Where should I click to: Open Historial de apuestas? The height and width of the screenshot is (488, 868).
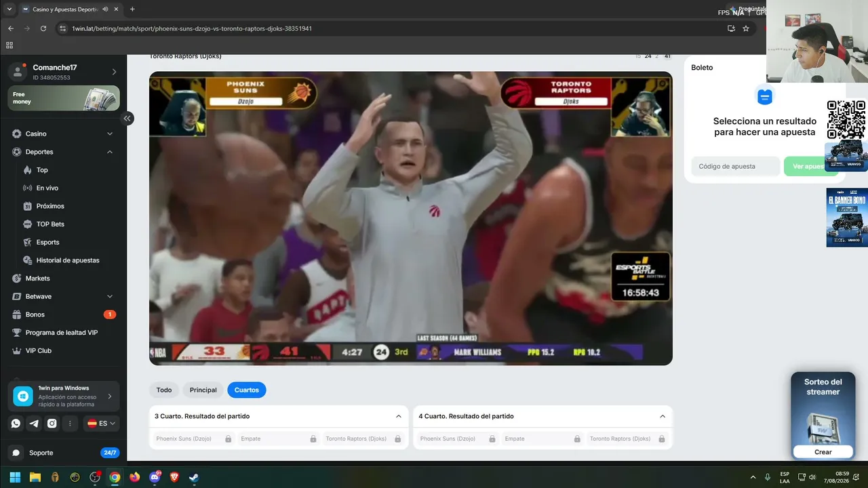pyautogui.click(x=68, y=260)
